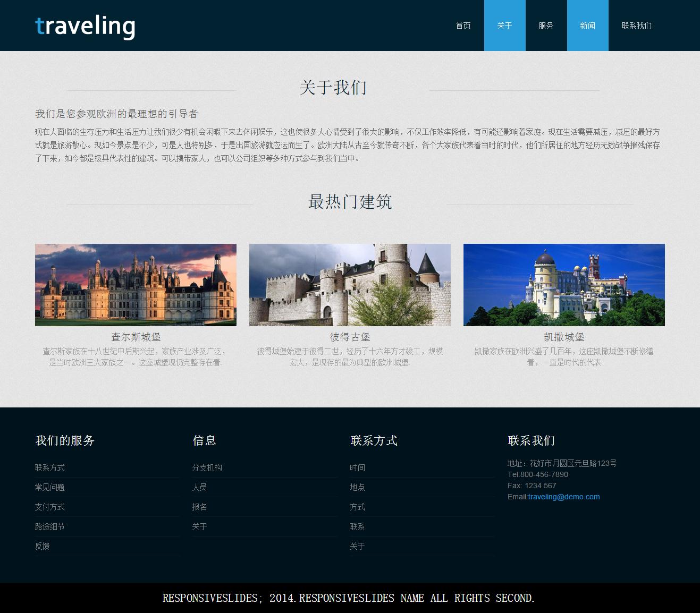The image size is (700, 613).
Task: Open 路途细节 under 我们的服务
Action: tap(50, 526)
